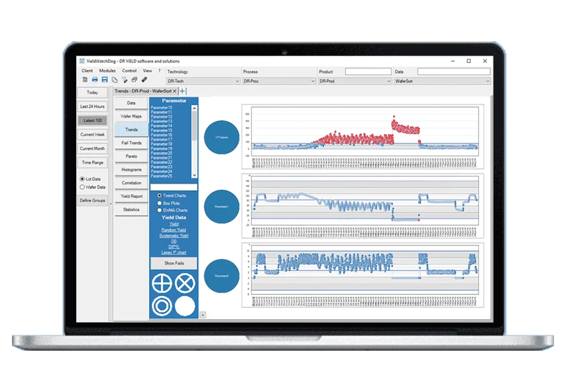
Task: Click the D0 yield link
Action: pos(174,241)
